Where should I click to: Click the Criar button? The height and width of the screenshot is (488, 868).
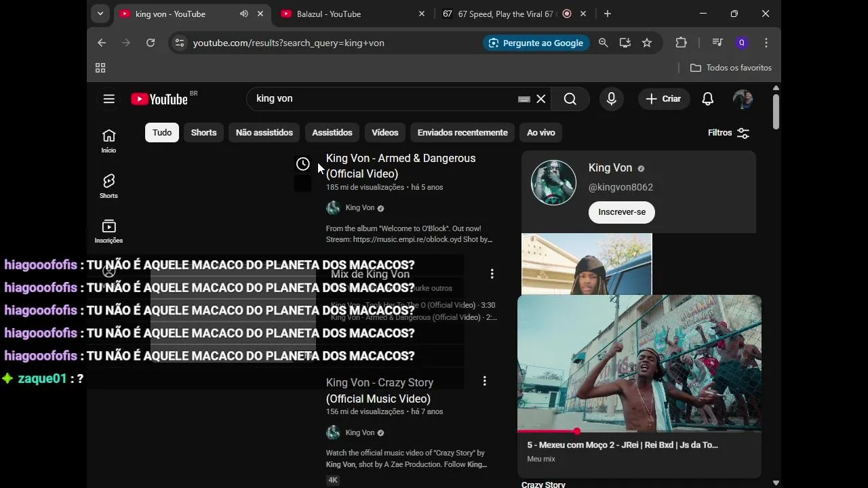[x=663, y=99]
